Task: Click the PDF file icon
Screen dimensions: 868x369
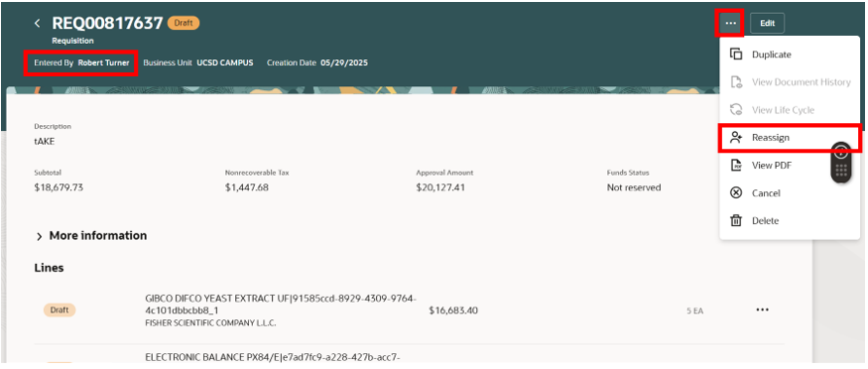Action: coord(736,165)
